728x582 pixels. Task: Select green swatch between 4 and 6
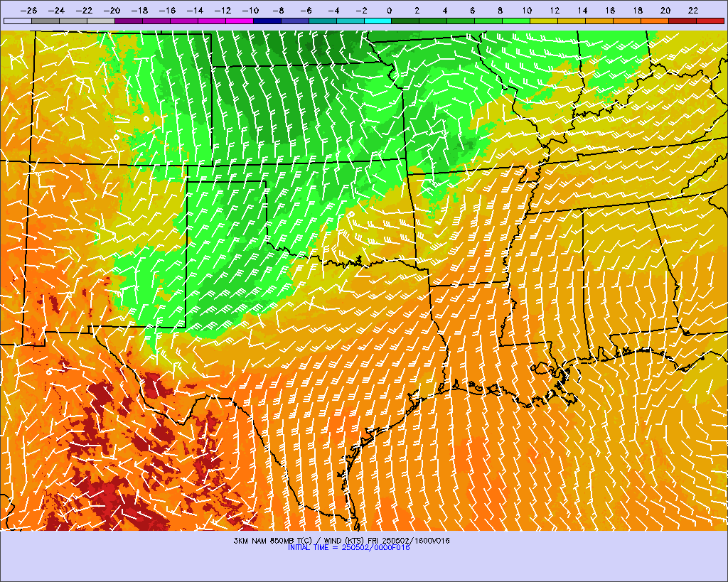pos(461,21)
